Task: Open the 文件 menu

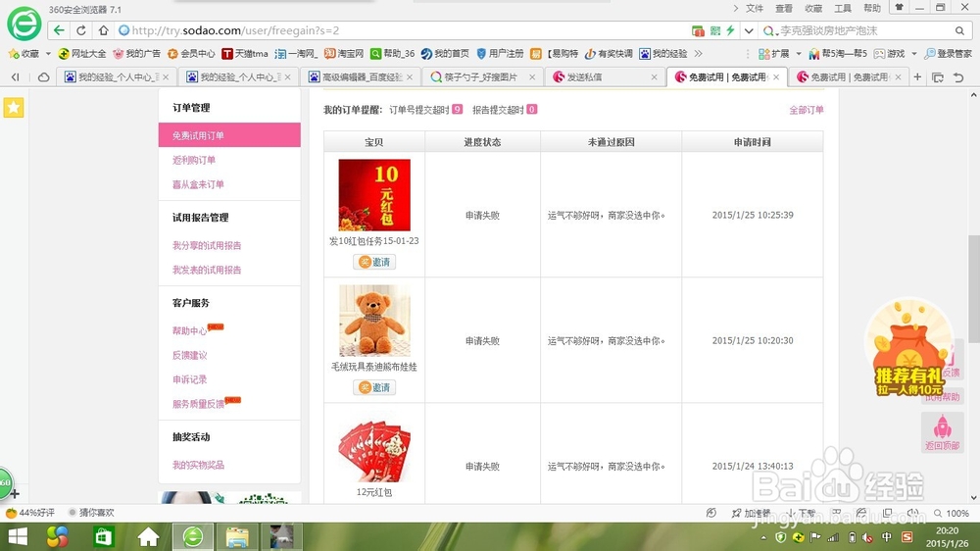Action: [755, 8]
